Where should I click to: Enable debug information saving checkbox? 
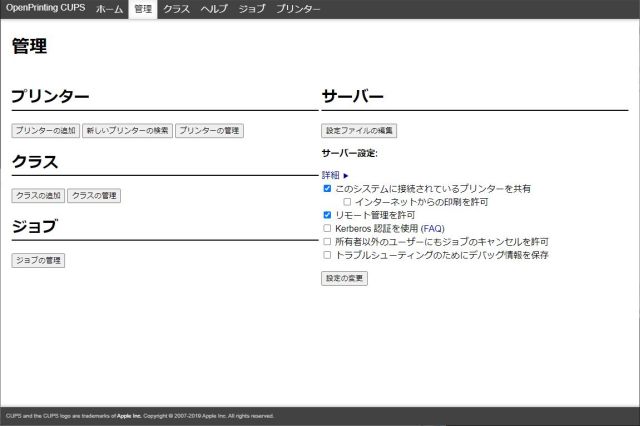point(327,255)
